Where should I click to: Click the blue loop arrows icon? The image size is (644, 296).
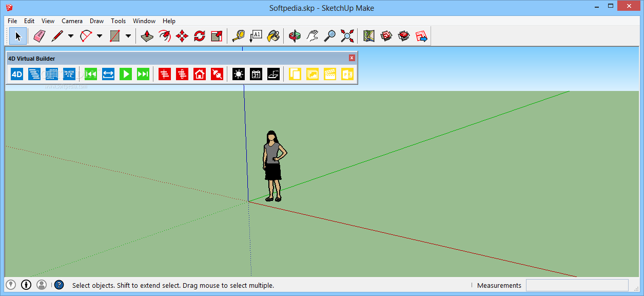[108, 74]
